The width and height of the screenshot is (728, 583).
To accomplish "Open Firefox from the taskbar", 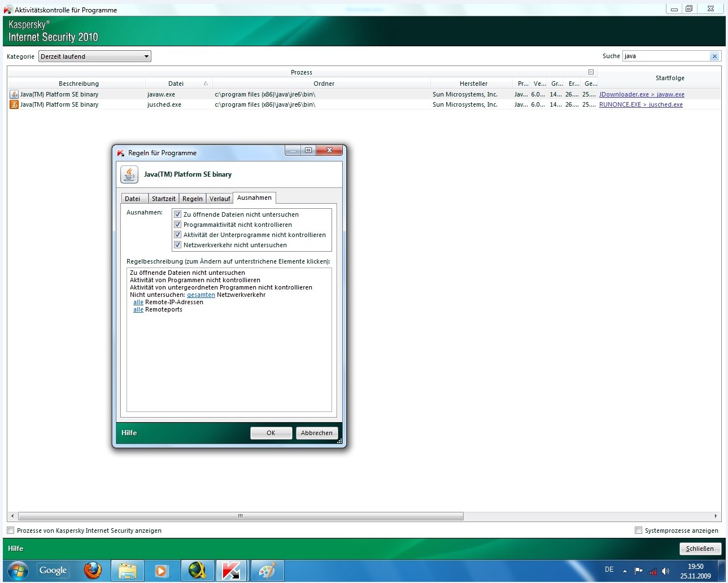I will click(93, 571).
